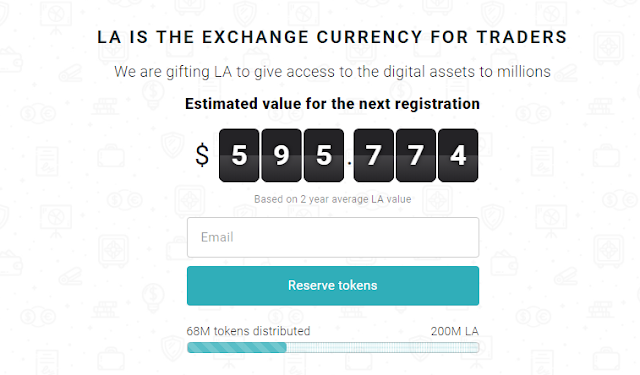Click the second 7 card before the 4
This screenshot has height=375, width=640.
tap(416, 155)
